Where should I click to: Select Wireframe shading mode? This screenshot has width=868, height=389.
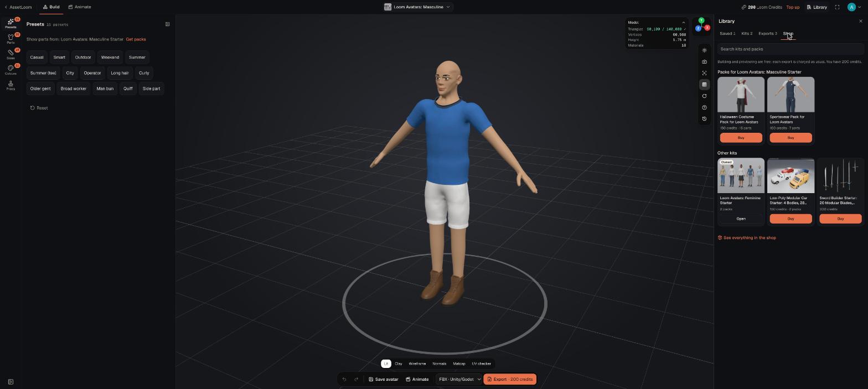tap(417, 364)
